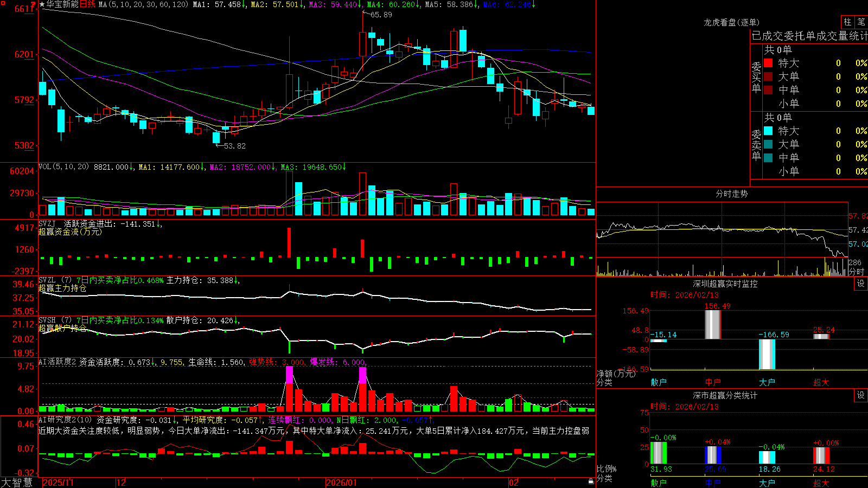Select the SVZL (7) indicator label
This screenshot has height=488, width=868.
(55, 280)
